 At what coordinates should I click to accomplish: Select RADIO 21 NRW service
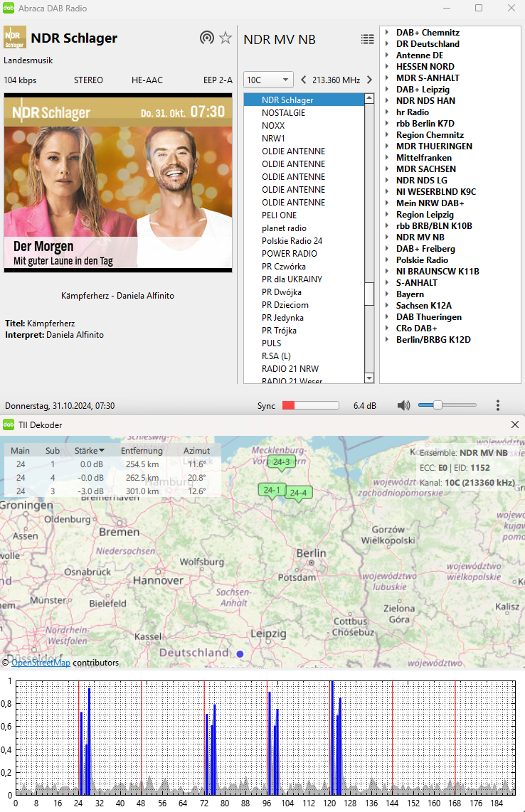coord(304,369)
